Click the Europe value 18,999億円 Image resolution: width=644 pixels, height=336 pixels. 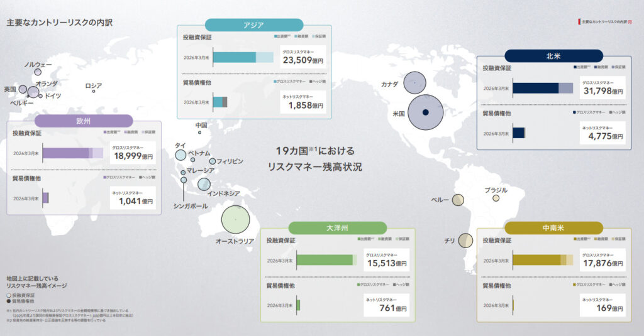[133, 156]
